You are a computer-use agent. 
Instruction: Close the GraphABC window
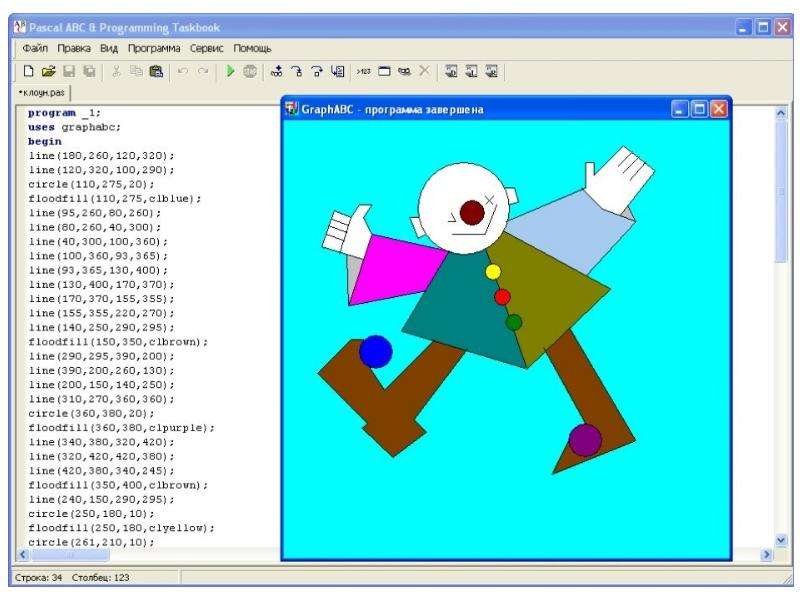tap(719, 109)
